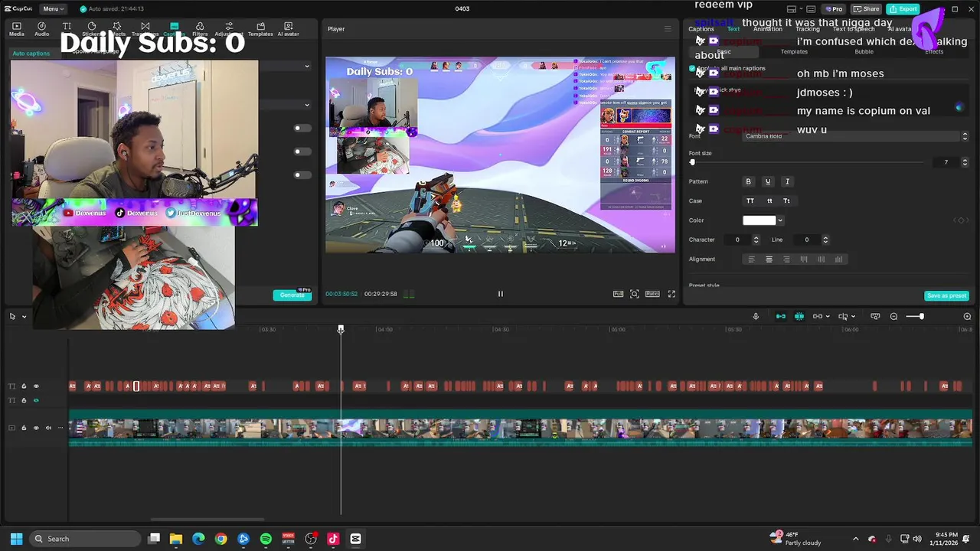Image resolution: width=980 pixels, height=551 pixels.
Task: Select the Bubble sub-tab
Action: (x=864, y=51)
